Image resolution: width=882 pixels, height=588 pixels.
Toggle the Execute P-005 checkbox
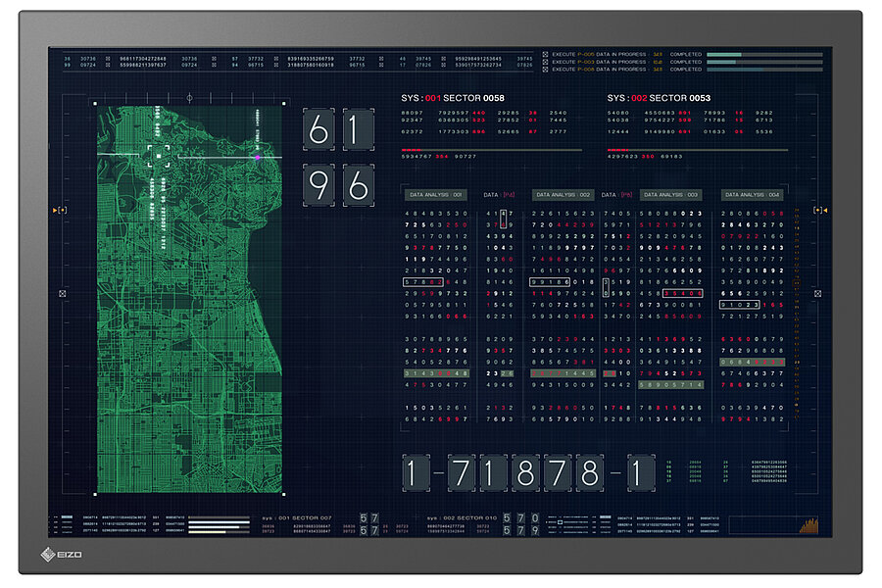pyautogui.click(x=545, y=55)
